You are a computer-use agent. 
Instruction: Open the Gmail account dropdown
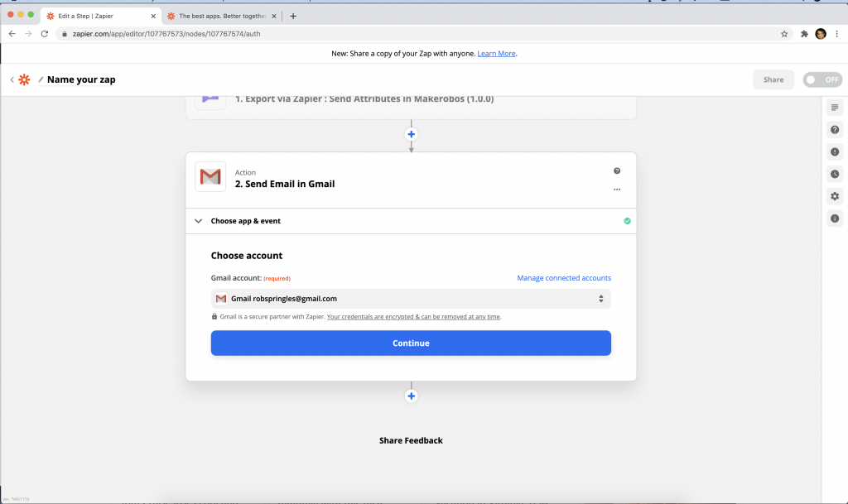411,299
